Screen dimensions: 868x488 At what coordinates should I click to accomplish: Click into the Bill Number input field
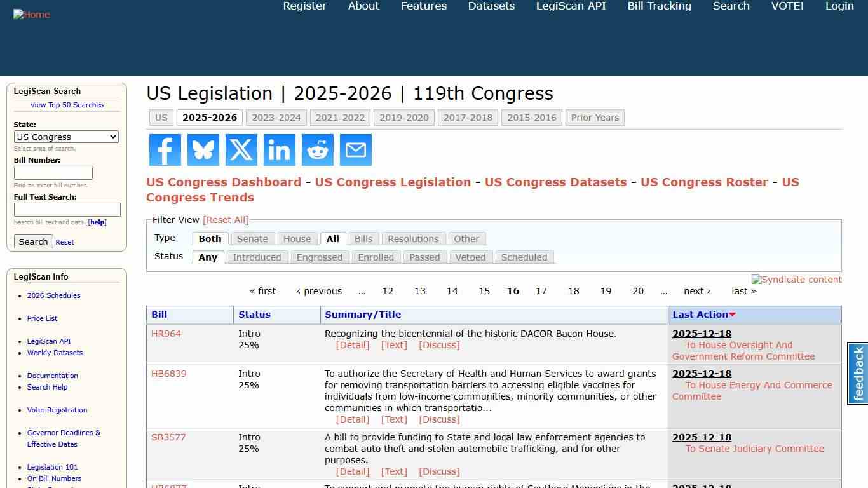(x=53, y=173)
